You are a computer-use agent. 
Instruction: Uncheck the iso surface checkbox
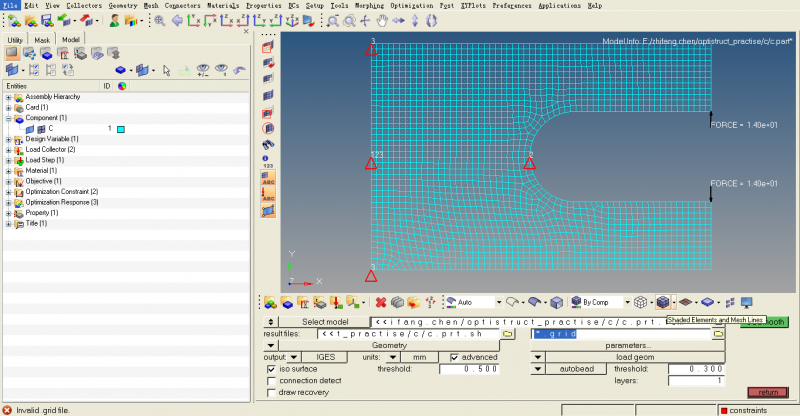pyautogui.click(x=272, y=369)
